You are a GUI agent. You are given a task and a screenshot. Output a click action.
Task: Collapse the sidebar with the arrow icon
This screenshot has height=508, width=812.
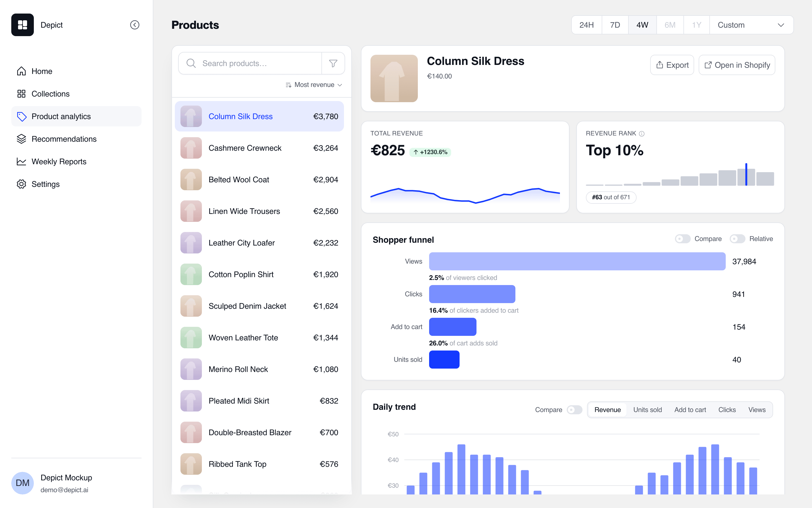click(134, 25)
